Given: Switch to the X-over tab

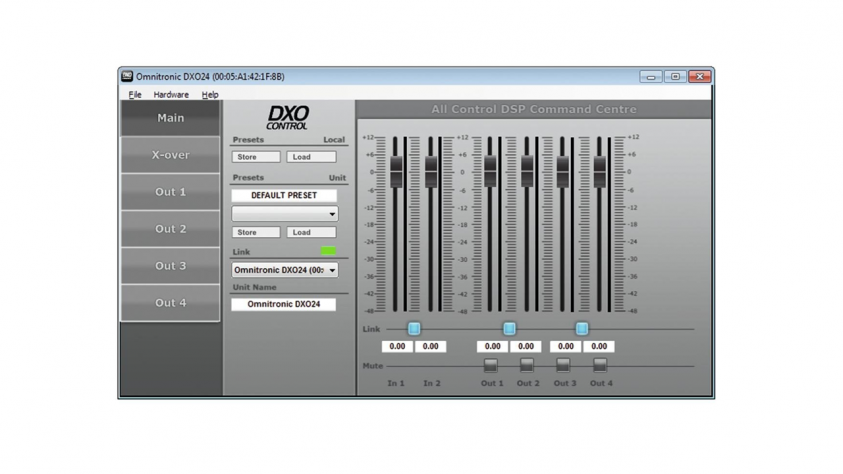Looking at the screenshot, I should (x=170, y=155).
